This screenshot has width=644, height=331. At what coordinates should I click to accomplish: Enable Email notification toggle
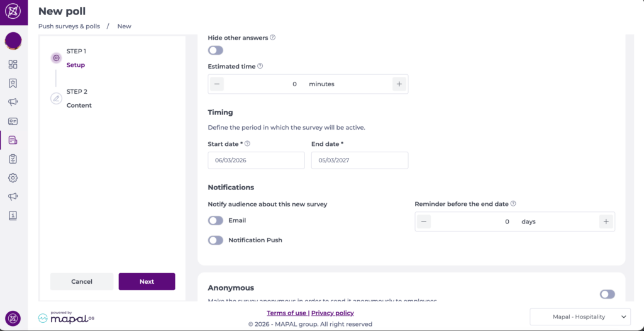[216, 220]
